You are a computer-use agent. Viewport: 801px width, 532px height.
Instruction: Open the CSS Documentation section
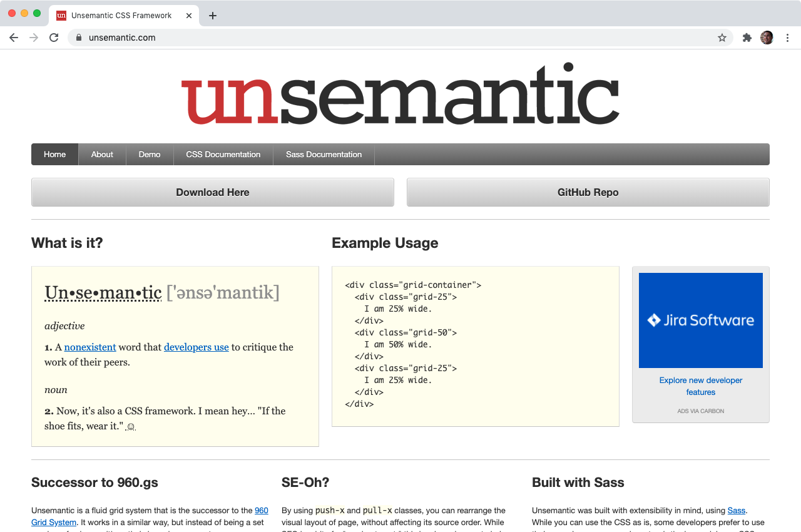(223, 154)
